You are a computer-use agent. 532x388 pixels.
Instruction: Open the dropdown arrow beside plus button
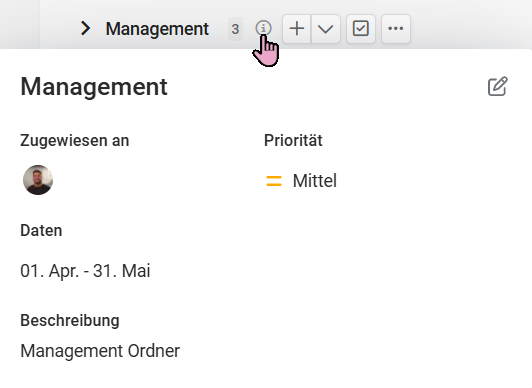pyautogui.click(x=326, y=29)
